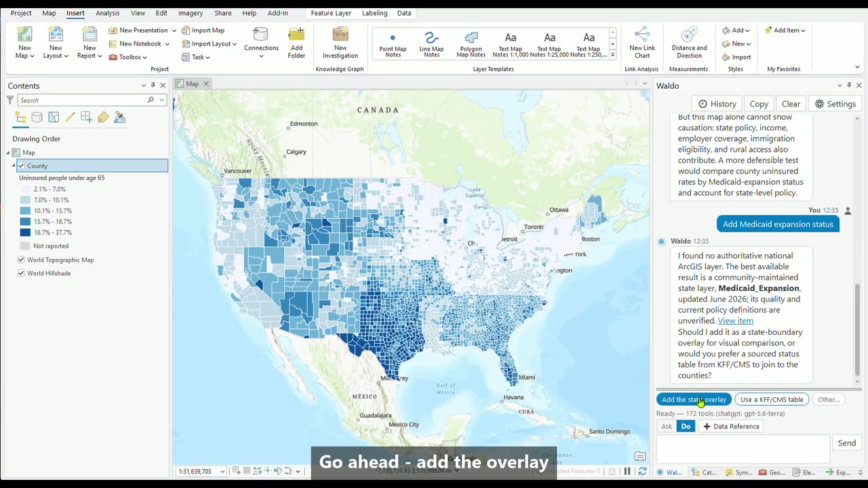868x488 pixels.
Task: Click the Import style button
Action: (x=736, y=57)
